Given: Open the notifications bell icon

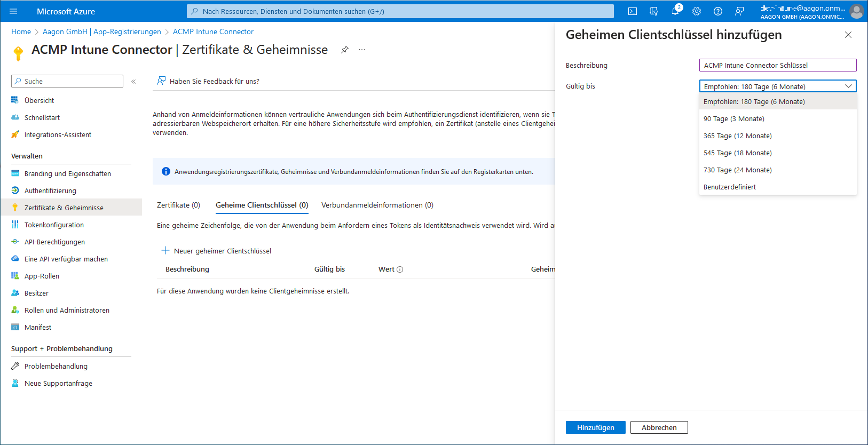Looking at the screenshot, I should click(675, 11).
